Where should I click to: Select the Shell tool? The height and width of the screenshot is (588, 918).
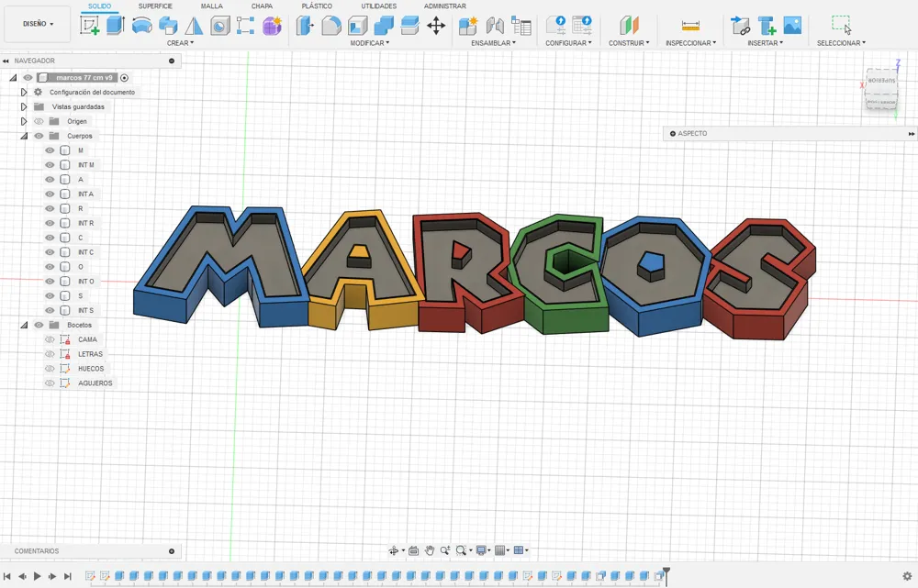click(358, 26)
